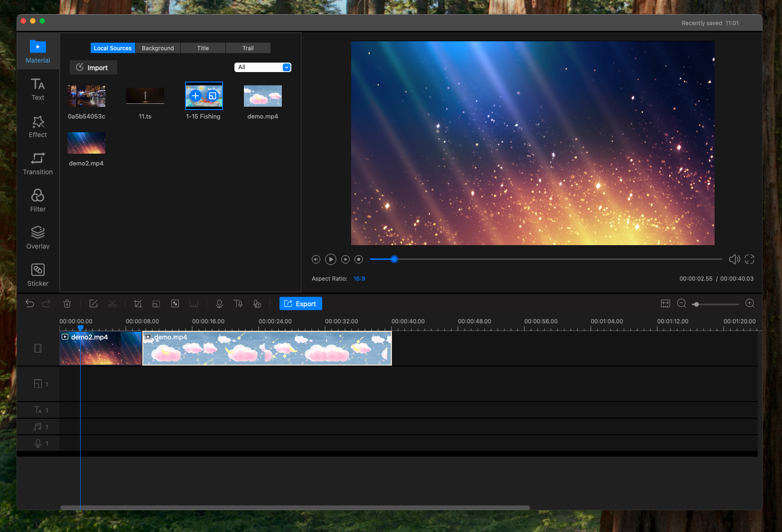The width and height of the screenshot is (782, 532).
Task: Click the Edit pencil icon
Action: tap(93, 303)
